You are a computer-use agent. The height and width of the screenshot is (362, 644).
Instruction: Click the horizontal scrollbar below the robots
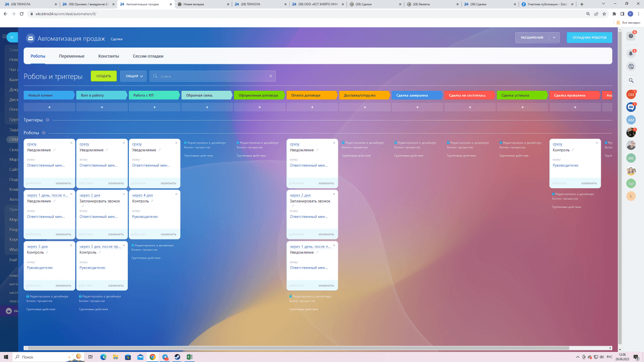click(298, 348)
